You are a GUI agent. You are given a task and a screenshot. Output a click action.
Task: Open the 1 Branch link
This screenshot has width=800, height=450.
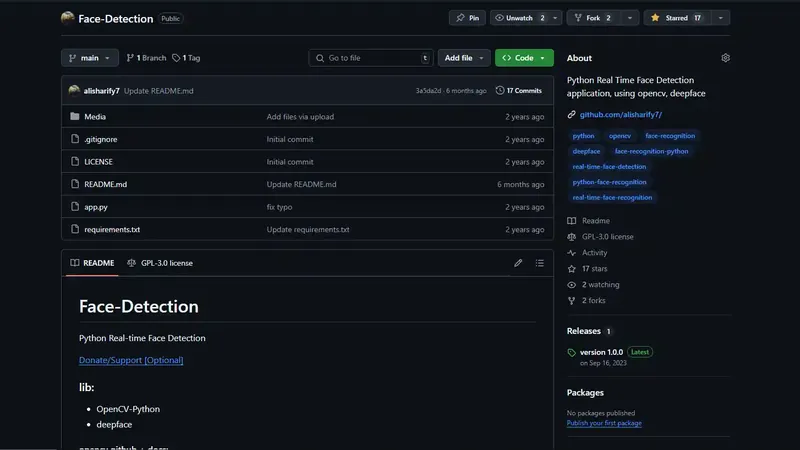pyautogui.click(x=146, y=58)
